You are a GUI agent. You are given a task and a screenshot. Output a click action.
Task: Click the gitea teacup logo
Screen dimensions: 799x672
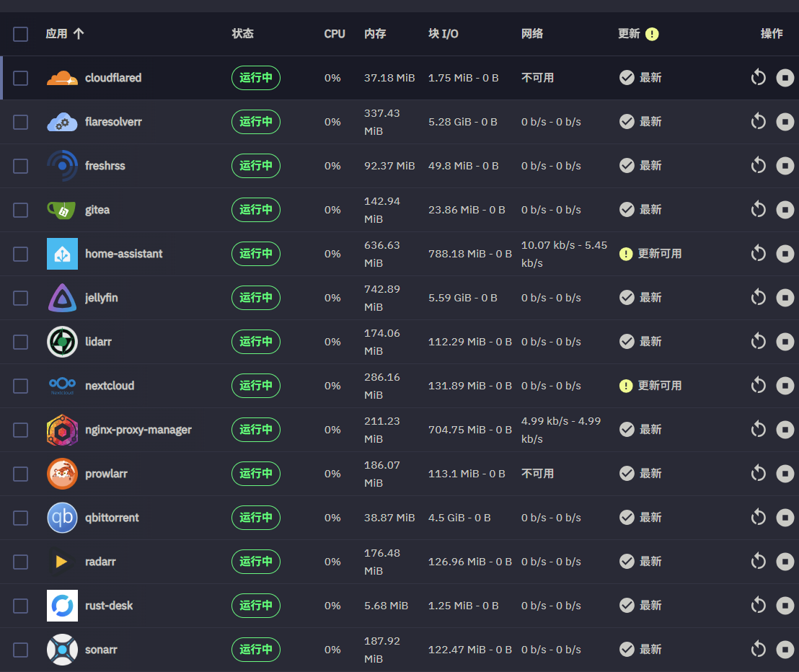tap(62, 209)
